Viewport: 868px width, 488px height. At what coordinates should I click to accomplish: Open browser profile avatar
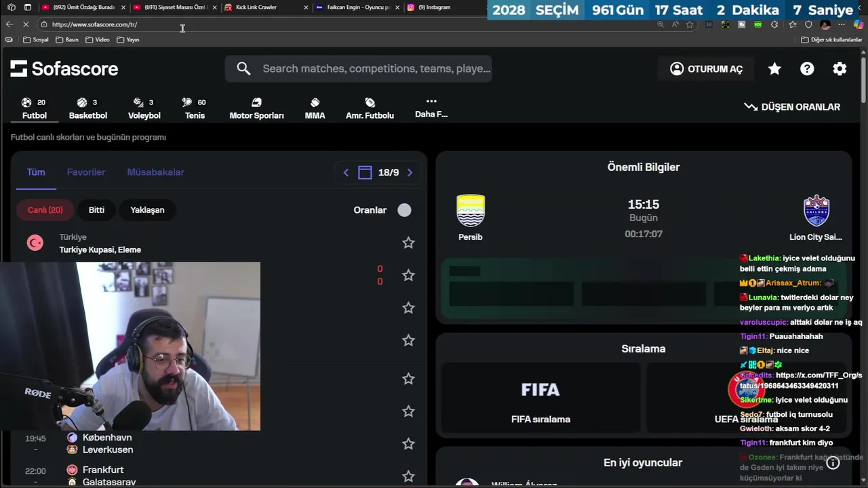pos(825,24)
